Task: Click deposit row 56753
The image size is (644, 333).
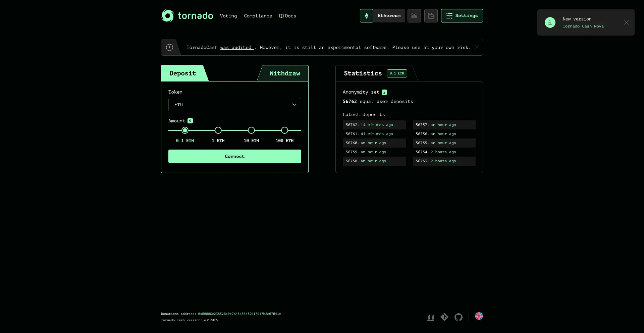Action: [x=444, y=161]
